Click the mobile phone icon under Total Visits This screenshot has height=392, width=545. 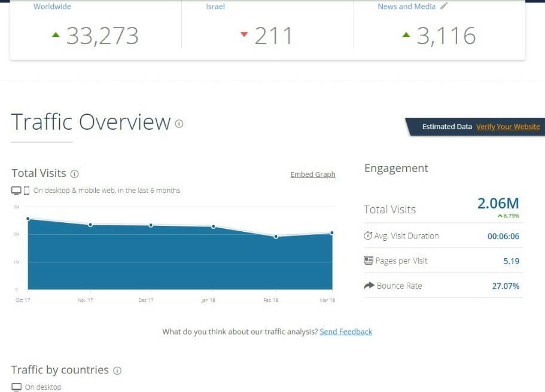[26, 191]
